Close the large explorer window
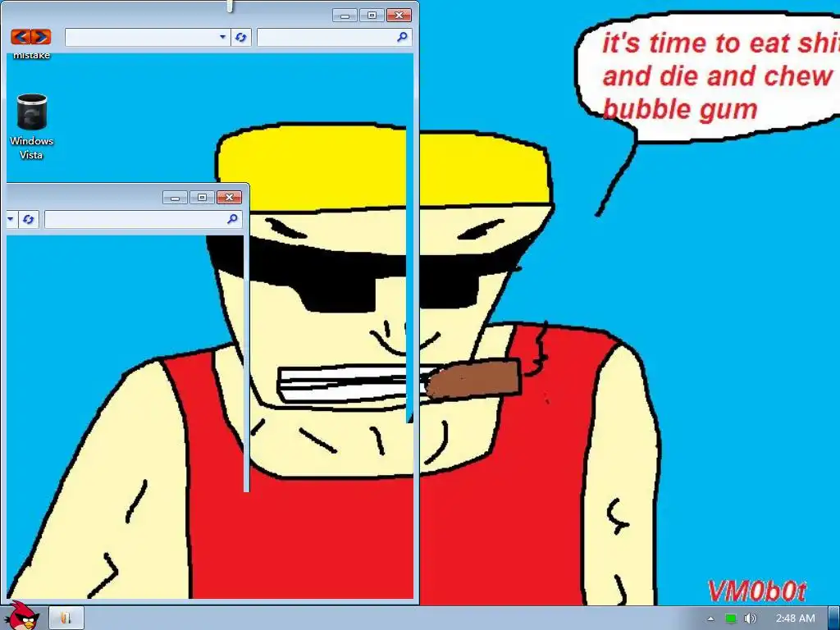840x630 pixels. [x=399, y=16]
